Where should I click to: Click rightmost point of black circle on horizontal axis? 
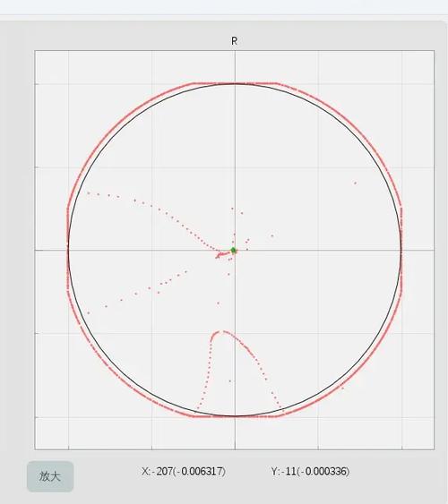[x=401, y=250]
